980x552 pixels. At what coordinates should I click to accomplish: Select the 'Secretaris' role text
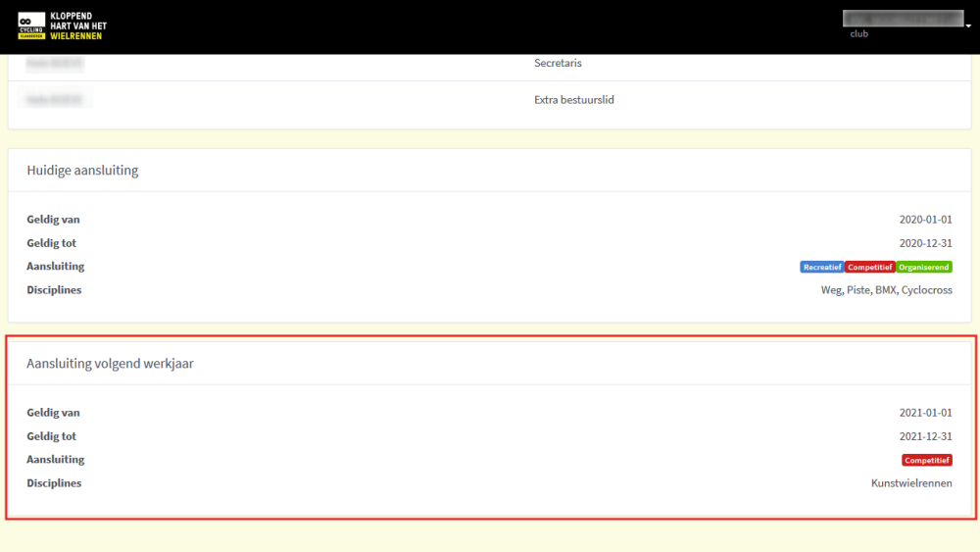coord(558,63)
